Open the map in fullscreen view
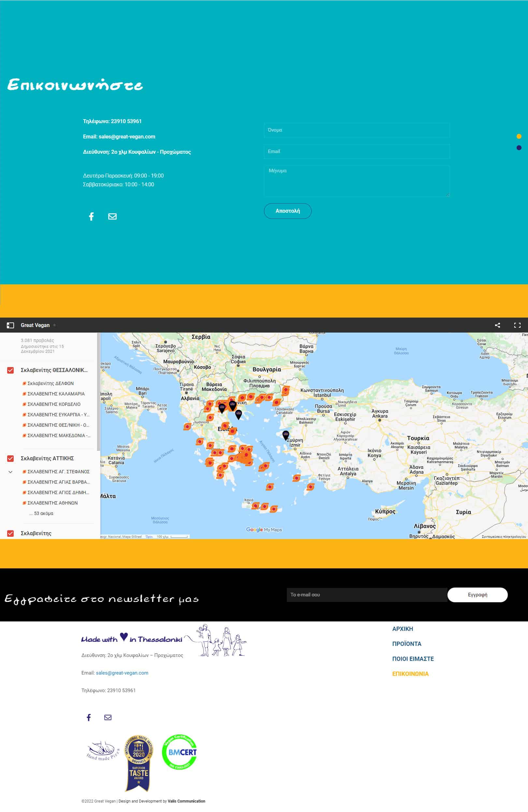The image size is (528, 812). tap(517, 325)
